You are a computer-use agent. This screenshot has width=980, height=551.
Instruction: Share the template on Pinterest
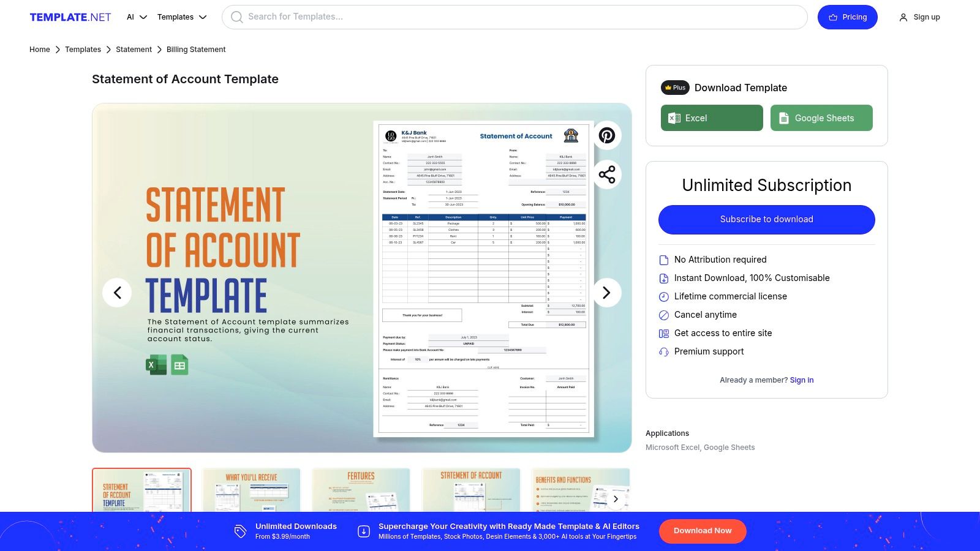607,135
